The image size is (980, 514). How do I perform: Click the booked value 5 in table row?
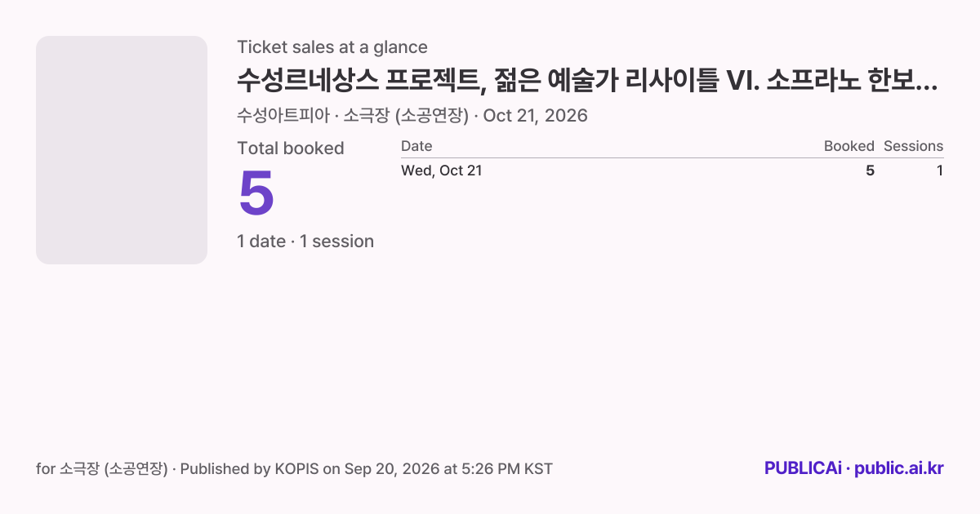[x=870, y=171]
